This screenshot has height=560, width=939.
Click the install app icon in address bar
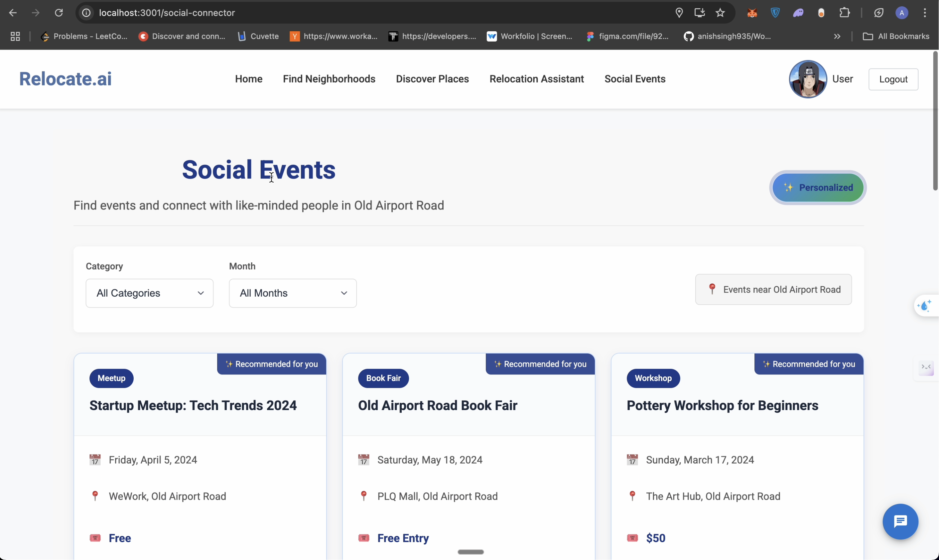[700, 13]
